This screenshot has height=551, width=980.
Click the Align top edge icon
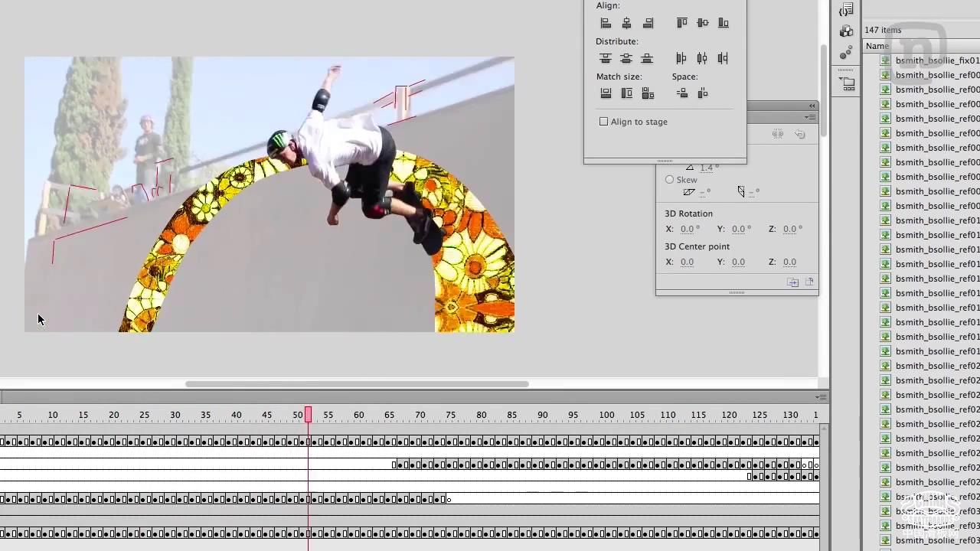click(x=681, y=23)
